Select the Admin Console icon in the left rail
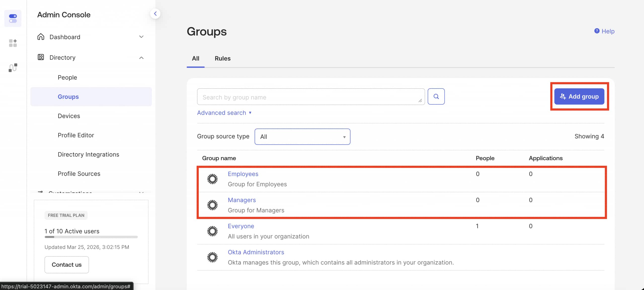Image resolution: width=644 pixels, height=290 pixels. [x=13, y=18]
